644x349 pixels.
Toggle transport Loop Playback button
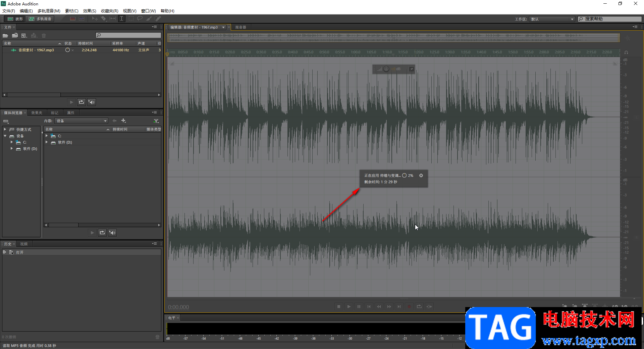(419, 306)
